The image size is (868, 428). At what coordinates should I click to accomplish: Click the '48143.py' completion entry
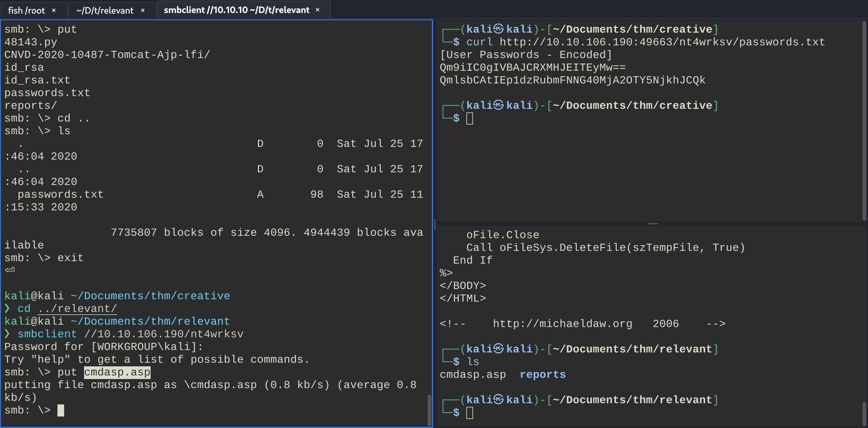point(31,42)
